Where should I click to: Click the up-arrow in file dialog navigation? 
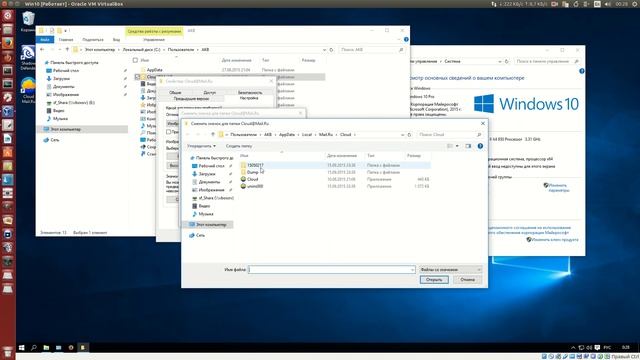click(213, 135)
